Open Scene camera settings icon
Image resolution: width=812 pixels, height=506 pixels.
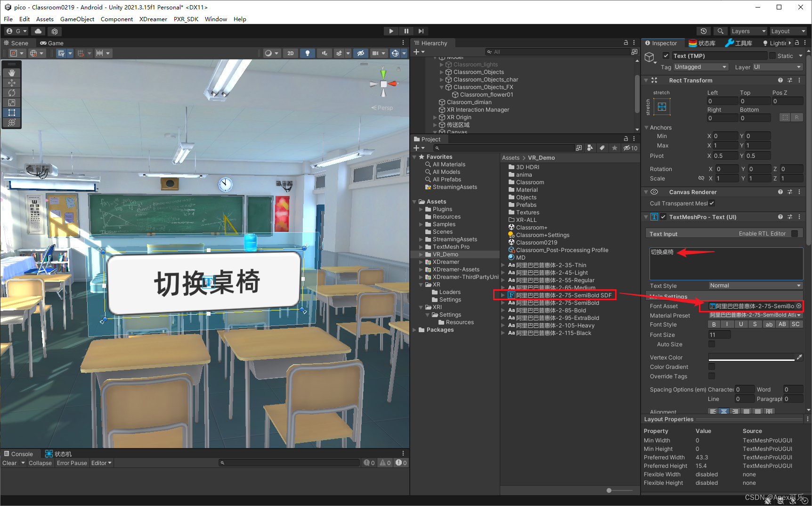[375, 53]
